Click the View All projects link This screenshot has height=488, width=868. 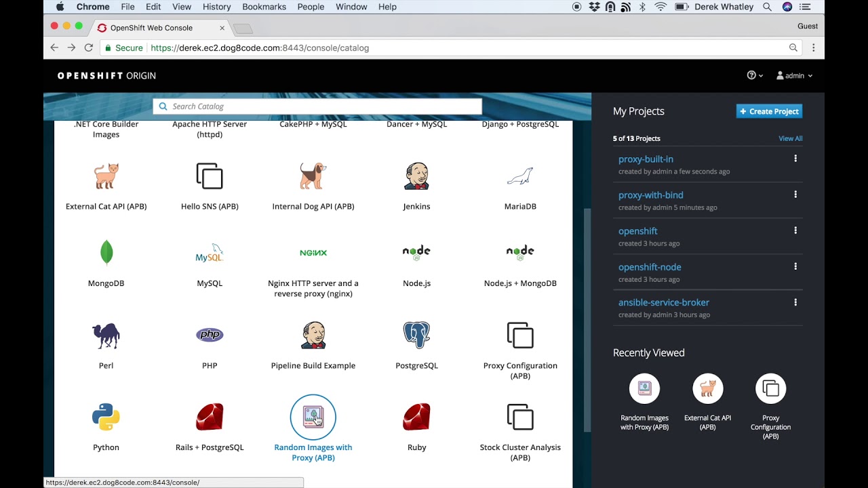click(790, 138)
